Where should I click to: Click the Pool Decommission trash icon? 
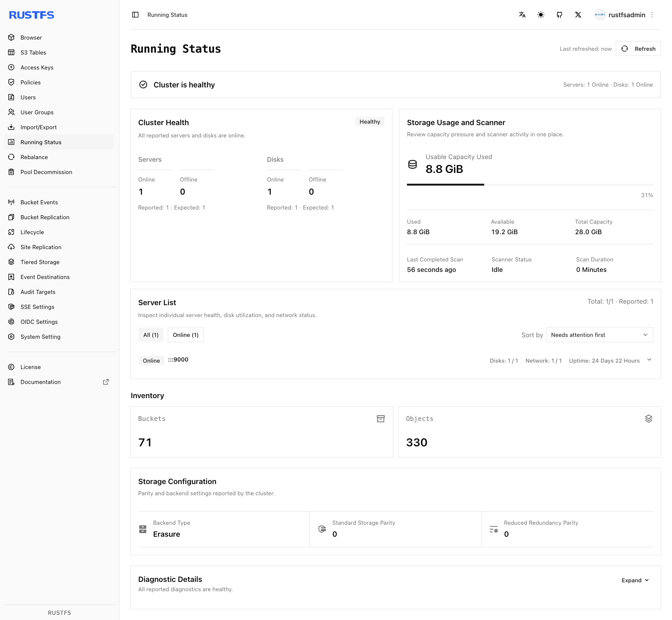tap(11, 172)
